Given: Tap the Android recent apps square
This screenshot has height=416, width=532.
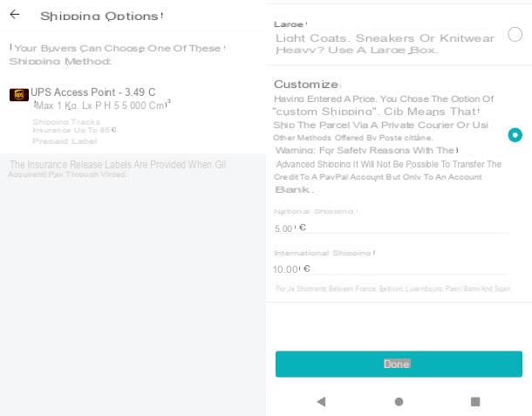Looking at the screenshot, I should click(x=475, y=402).
